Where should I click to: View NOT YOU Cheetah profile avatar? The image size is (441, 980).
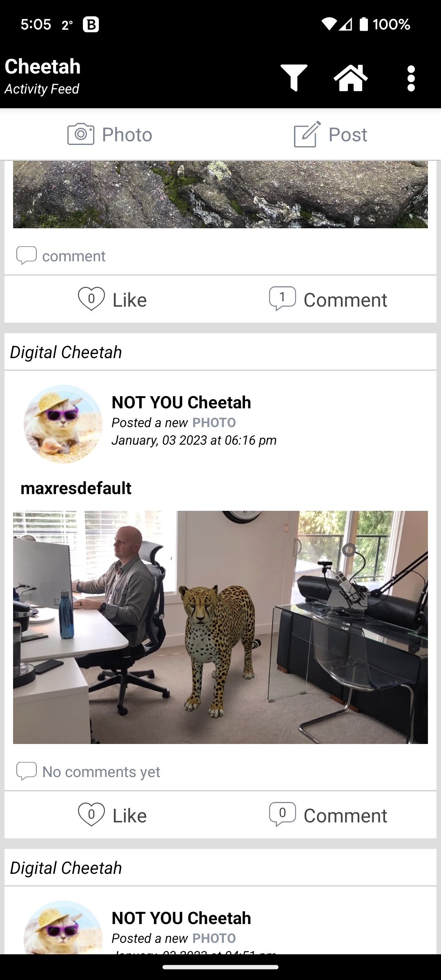click(x=63, y=424)
